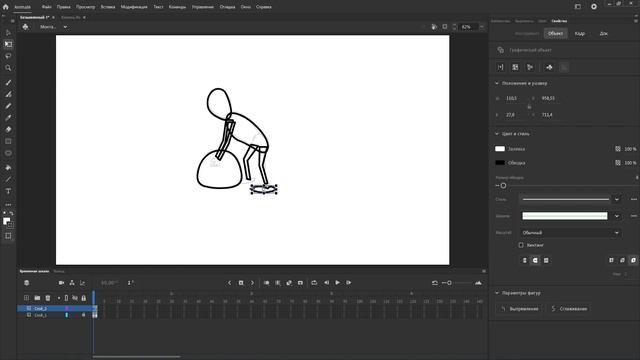Viewport: 640px width, 360px height.
Task: Click the Swap fill and stroke colors icon
Action: point(11,213)
